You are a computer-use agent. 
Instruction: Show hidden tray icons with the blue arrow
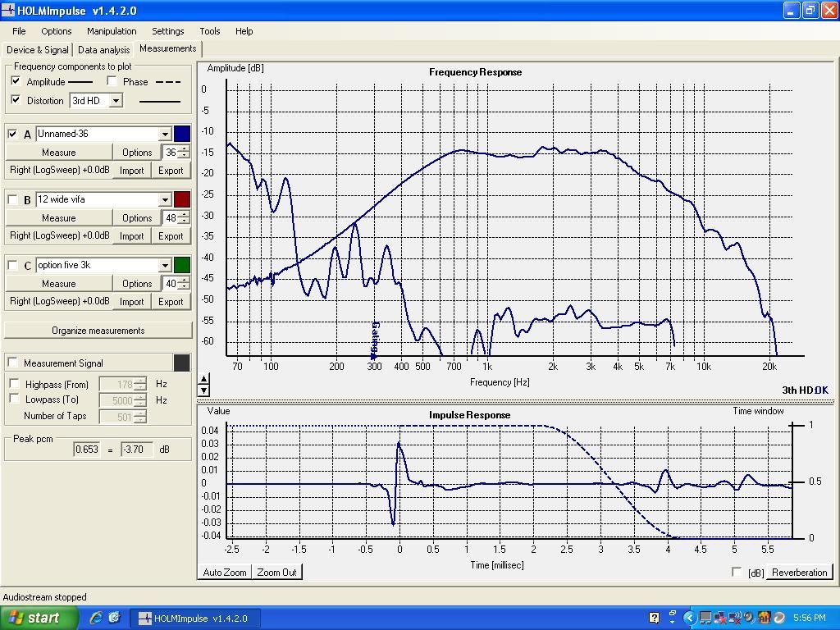pyautogui.click(x=689, y=618)
